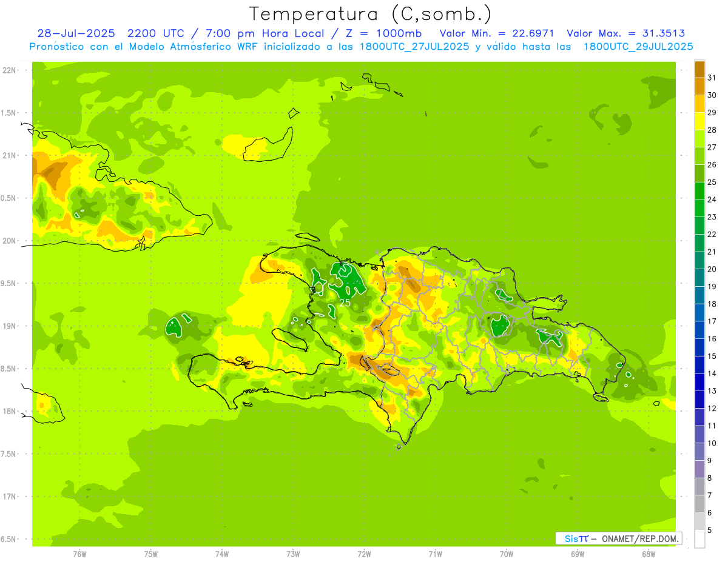Click colorbar value "15"
The height and width of the screenshot is (562, 728).
(712, 356)
